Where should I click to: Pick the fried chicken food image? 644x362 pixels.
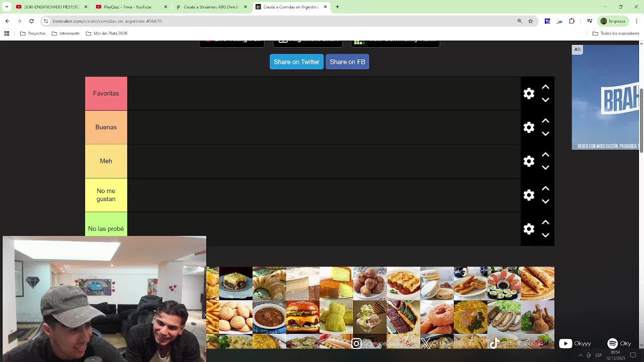tap(537, 317)
